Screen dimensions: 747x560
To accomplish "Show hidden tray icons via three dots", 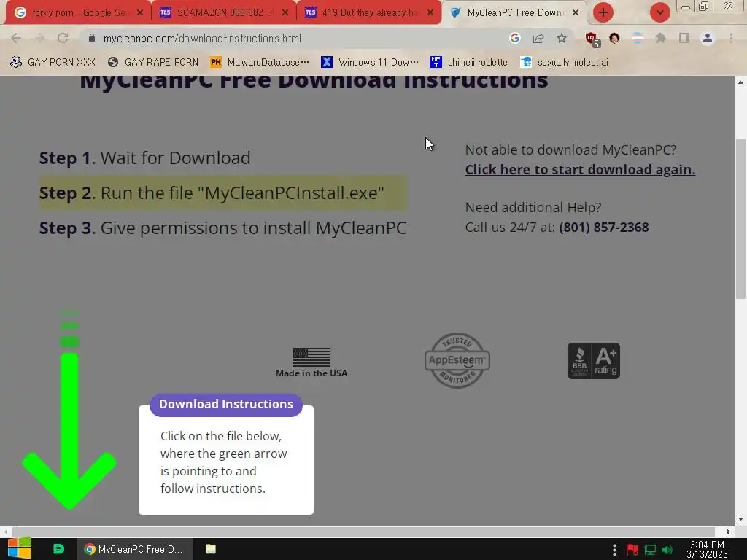I will (614, 550).
